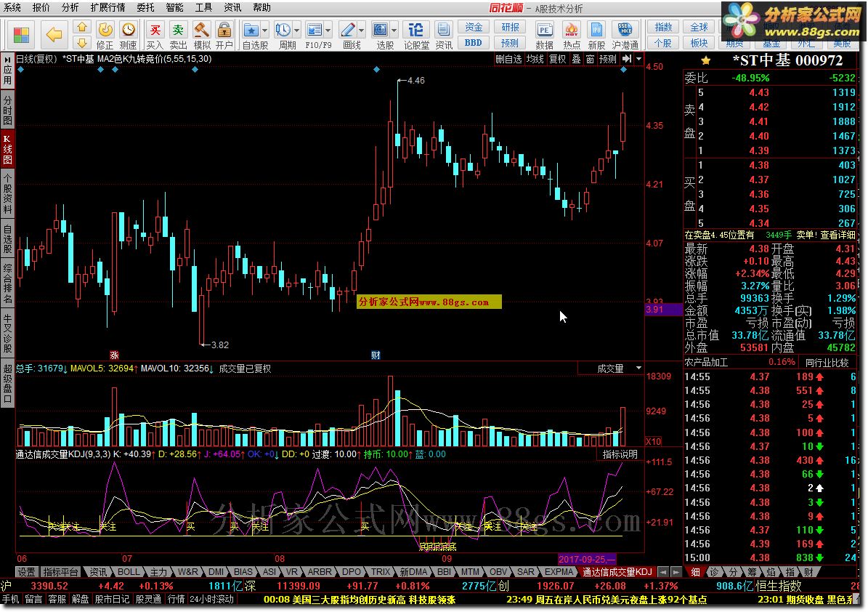Click the 2017-09-25 date marker

[587, 559]
